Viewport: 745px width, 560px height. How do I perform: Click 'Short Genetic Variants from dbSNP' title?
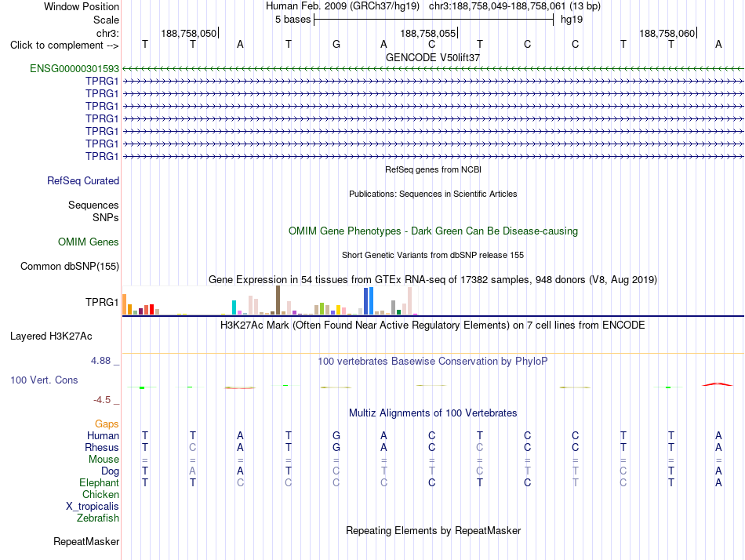click(x=433, y=255)
